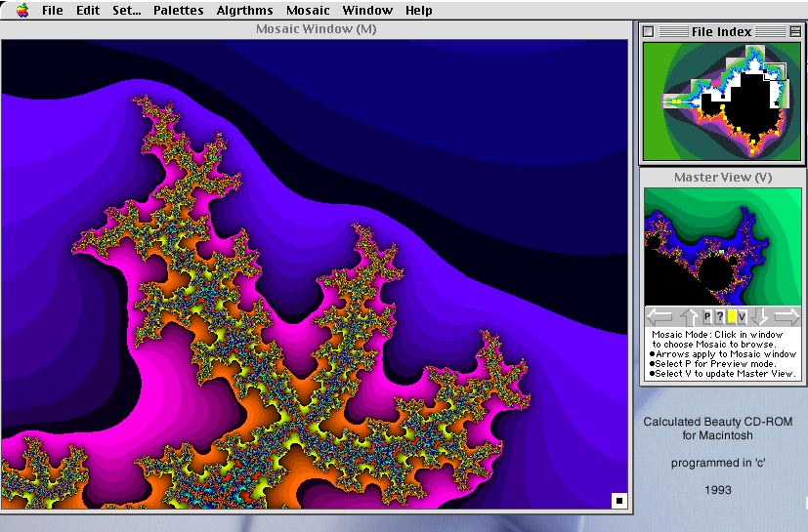The height and width of the screenshot is (532, 808).
Task: Open the Window menu
Action: click(367, 11)
